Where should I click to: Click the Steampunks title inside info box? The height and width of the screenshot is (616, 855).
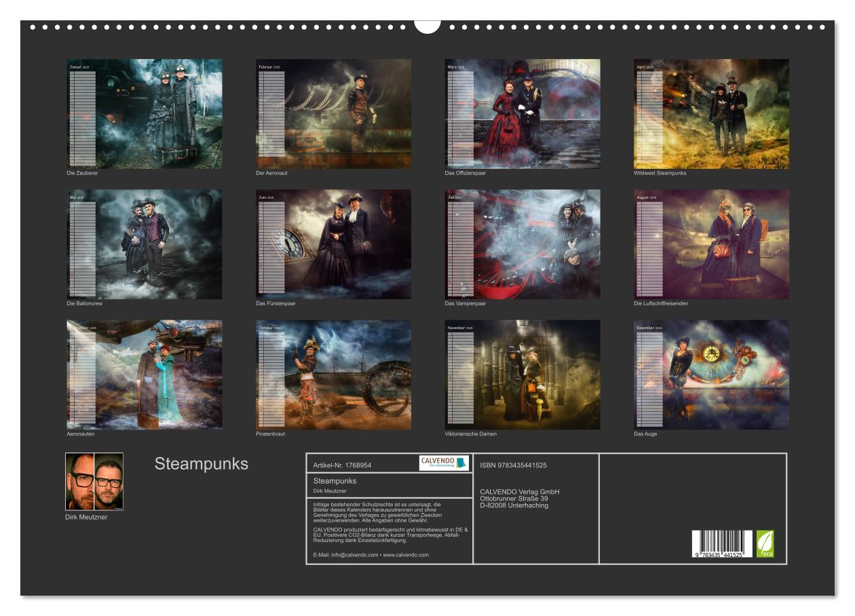point(335,481)
